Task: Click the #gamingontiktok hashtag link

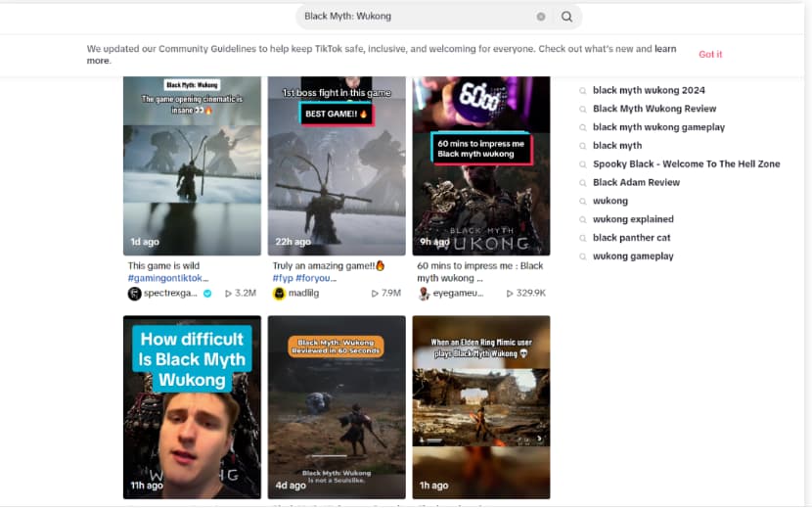Action: [x=168, y=278]
